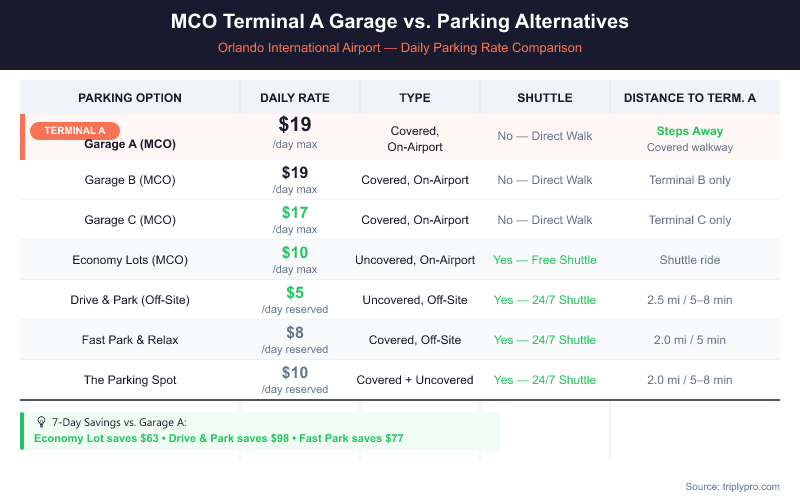Select the Garage C (MCO) row label
Screen dimensions: 800x500
click(x=130, y=220)
